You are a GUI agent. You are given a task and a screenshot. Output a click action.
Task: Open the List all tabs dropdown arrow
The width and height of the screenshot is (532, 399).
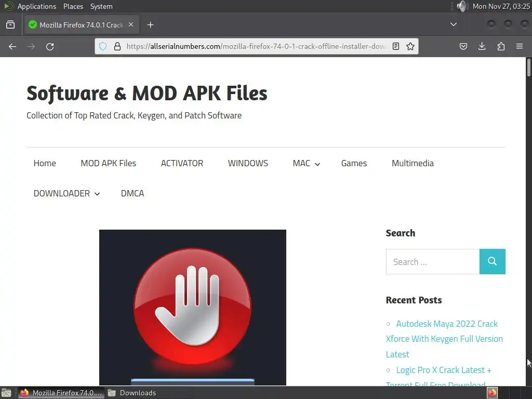tap(453, 24)
